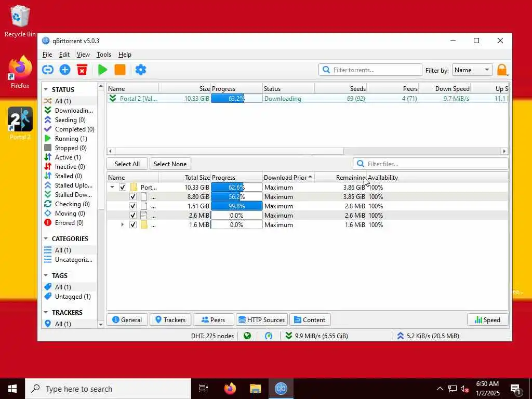Click the alternative speed limits status icon
Image resolution: width=532 pixels, height=399 pixels.
click(269, 336)
